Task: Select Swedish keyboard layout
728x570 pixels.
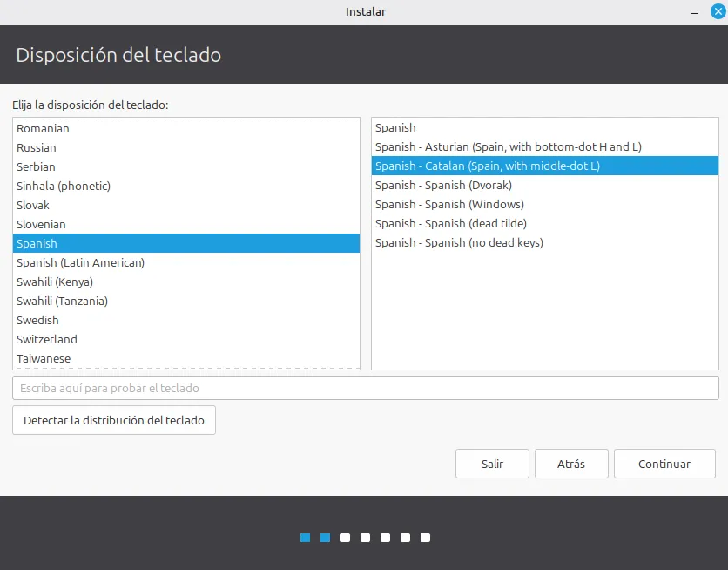Action: [186, 321]
